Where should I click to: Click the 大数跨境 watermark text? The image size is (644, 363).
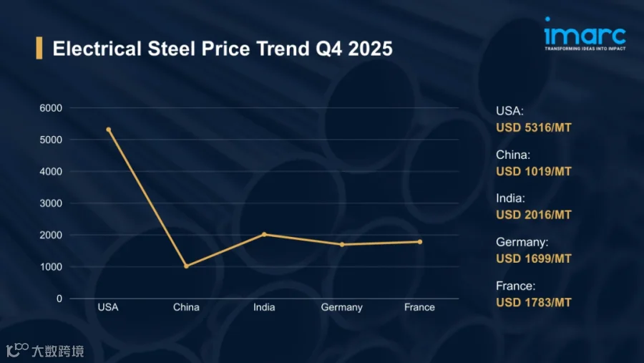pos(58,351)
